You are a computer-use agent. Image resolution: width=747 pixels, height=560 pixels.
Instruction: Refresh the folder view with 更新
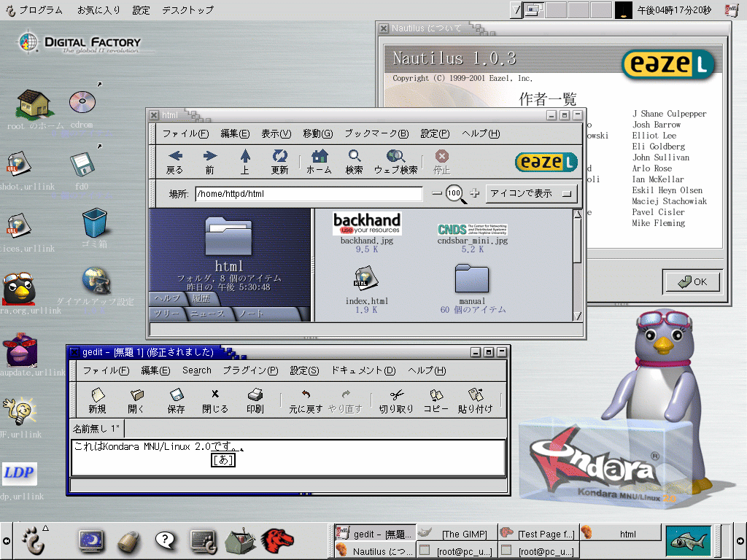tap(279, 161)
